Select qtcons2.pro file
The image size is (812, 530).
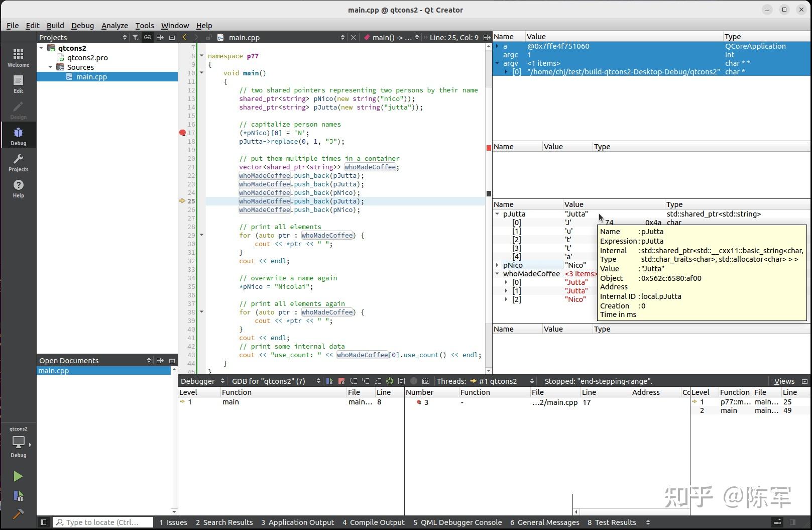click(x=87, y=58)
